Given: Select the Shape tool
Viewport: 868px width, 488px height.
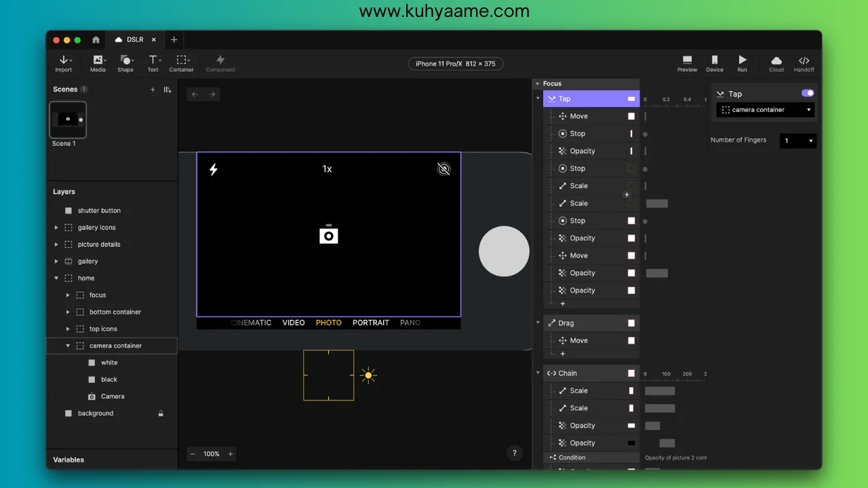Looking at the screenshot, I should click(x=125, y=64).
